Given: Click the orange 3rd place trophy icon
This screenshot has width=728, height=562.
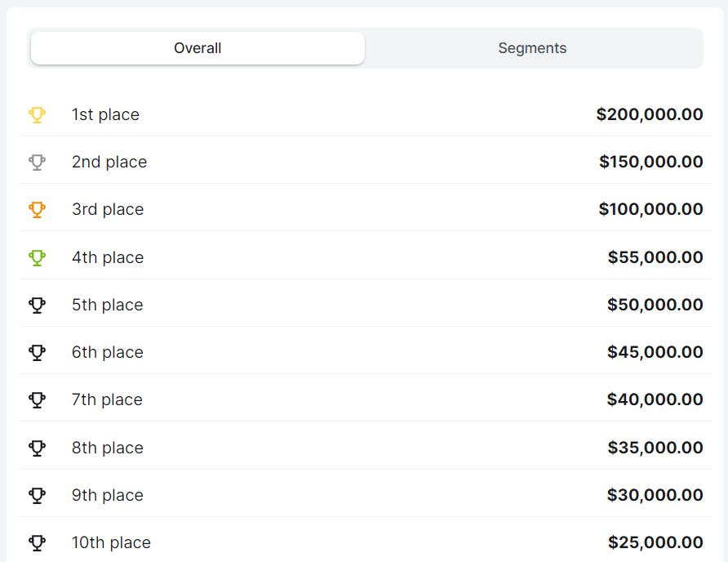Looking at the screenshot, I should [x=38, y=210].
